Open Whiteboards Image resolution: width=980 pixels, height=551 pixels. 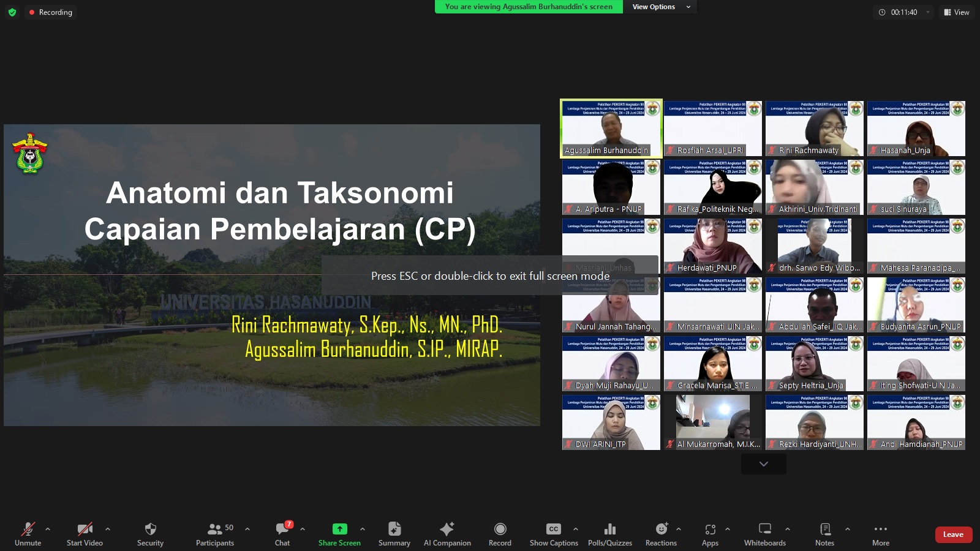pyautogui.click(x=765, y=534)
